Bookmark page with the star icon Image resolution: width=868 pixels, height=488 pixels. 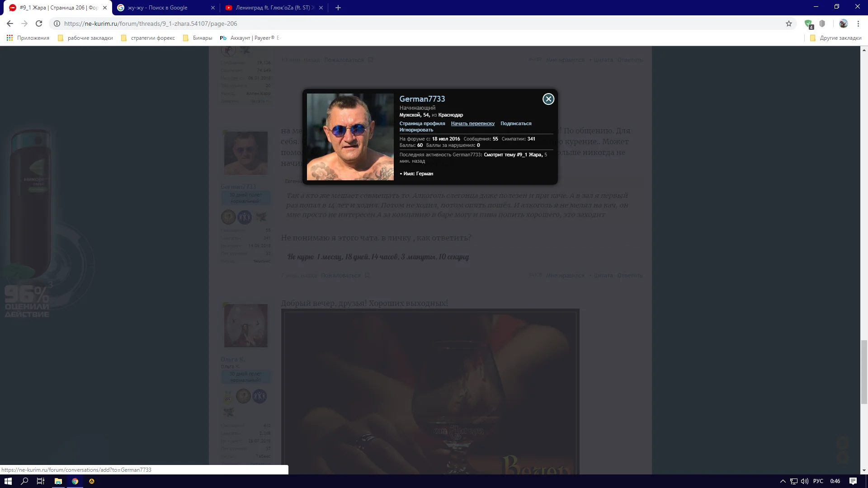click(x=788, y=23)
